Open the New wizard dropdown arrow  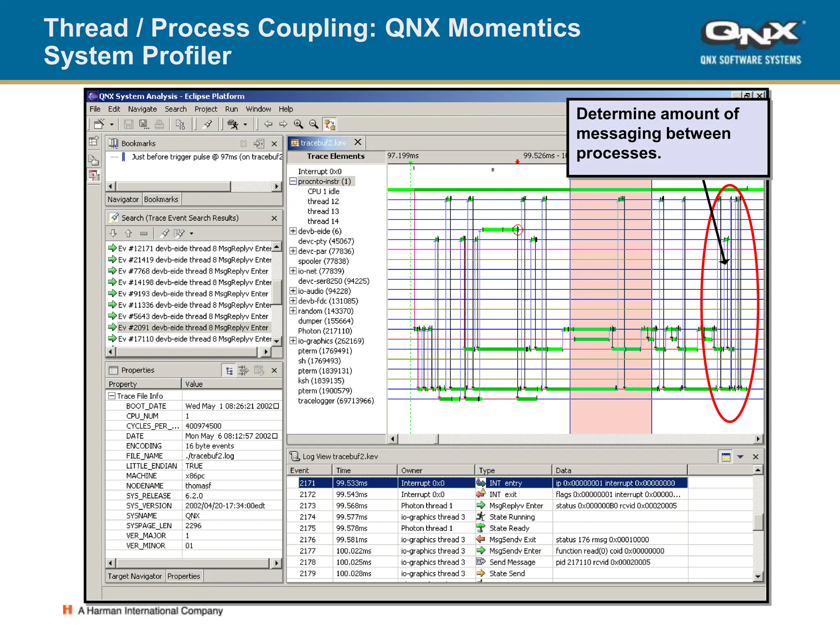112,124
